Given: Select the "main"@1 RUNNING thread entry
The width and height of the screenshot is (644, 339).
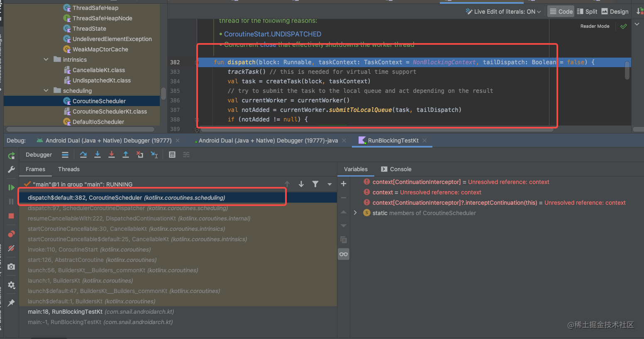Looking at the screenshot, I should [78, 184].
